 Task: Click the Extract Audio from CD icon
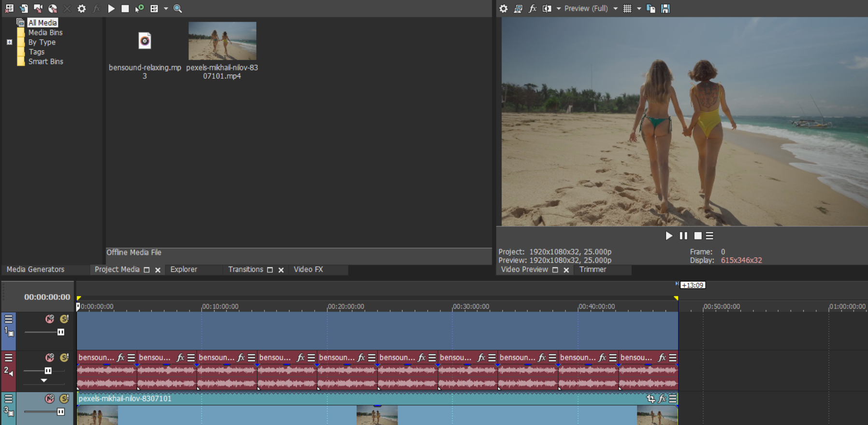coord(53,8)
